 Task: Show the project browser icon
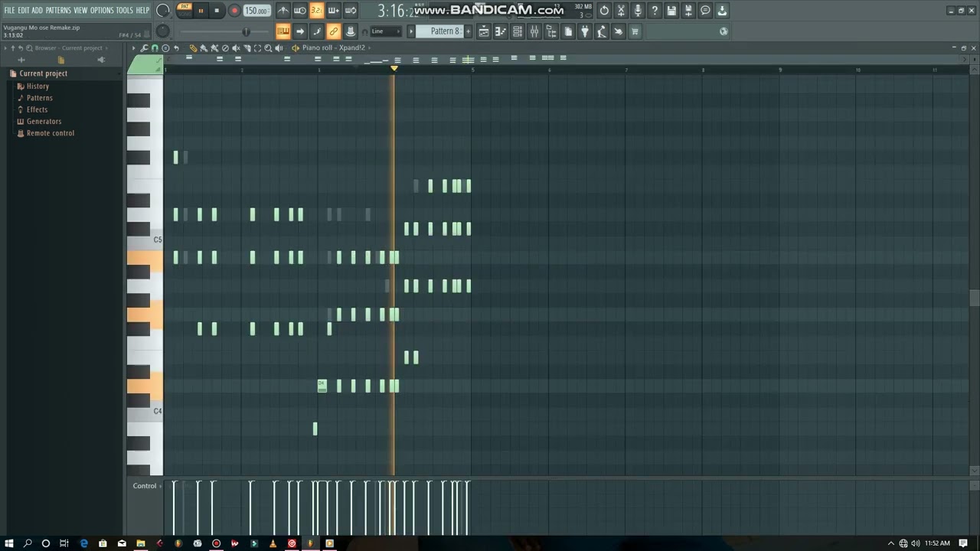tap(551, 31)
